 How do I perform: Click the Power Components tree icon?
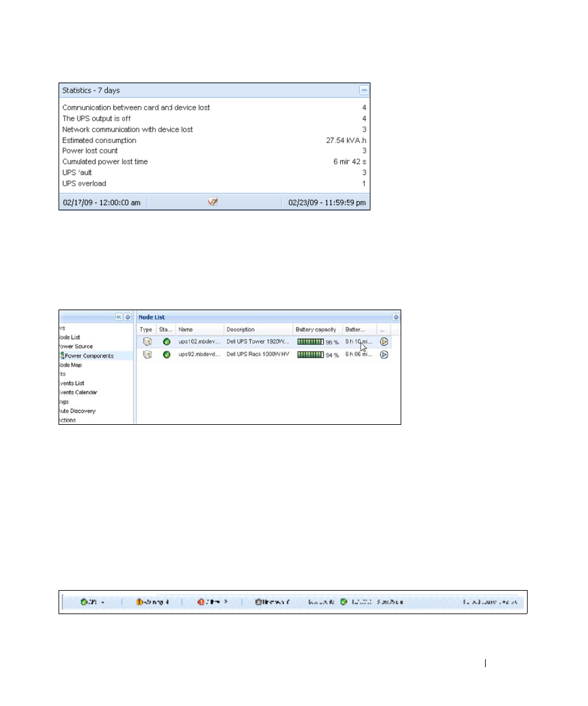[62, 355]
